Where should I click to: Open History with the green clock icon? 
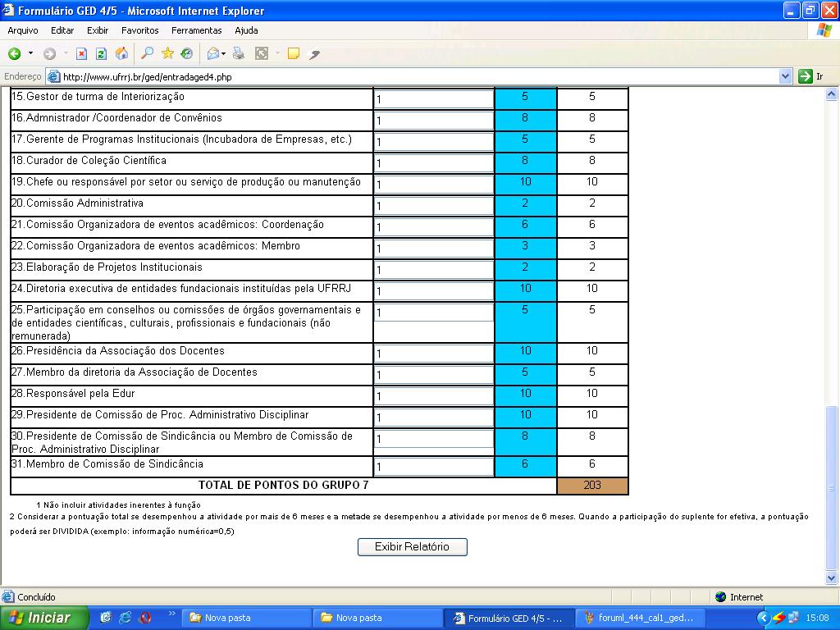(186, 53)
